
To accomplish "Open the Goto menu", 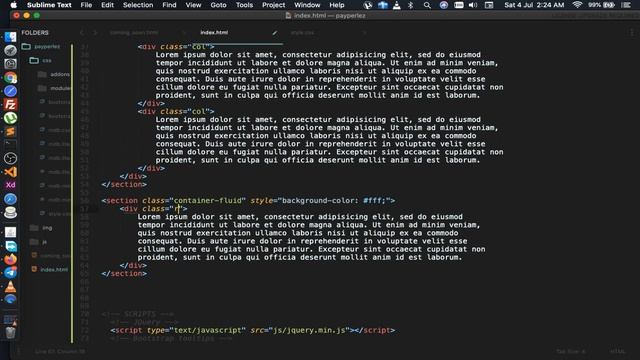I will (218, 5).
